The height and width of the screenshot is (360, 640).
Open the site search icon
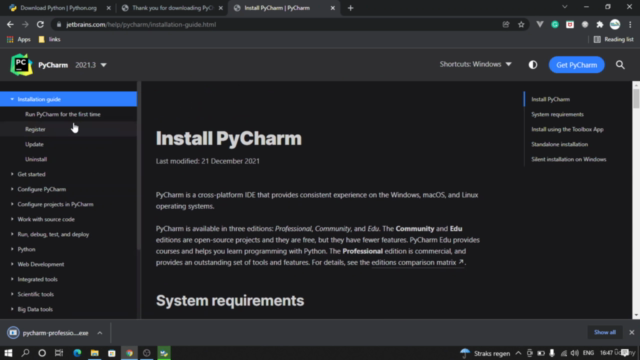click(x=620, y=65)
